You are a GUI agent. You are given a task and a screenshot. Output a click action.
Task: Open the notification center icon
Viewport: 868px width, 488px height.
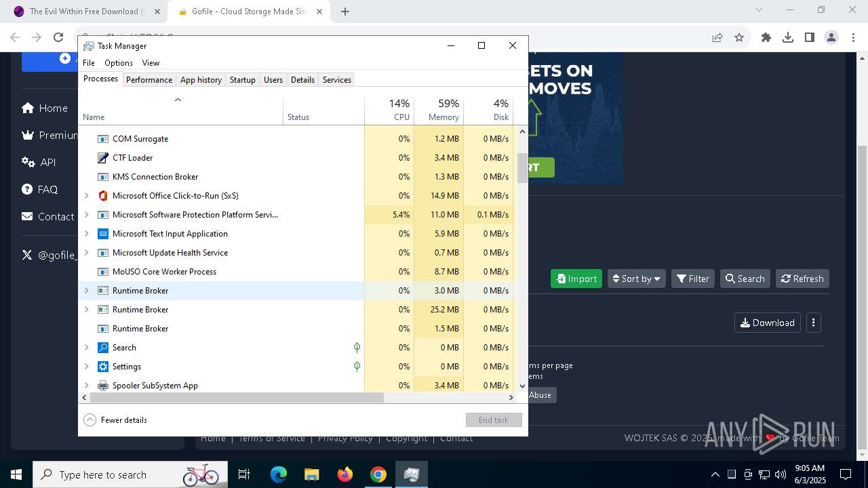846,474
